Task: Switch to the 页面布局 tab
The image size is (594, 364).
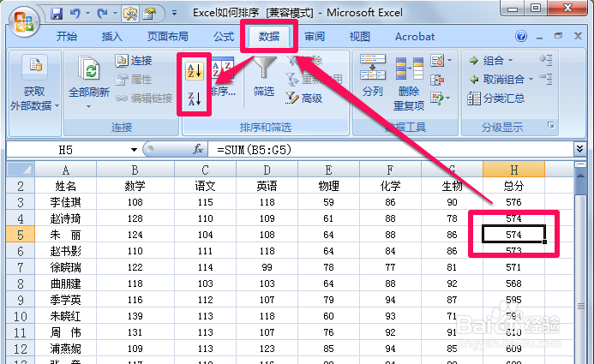Action: coord(167,36)
